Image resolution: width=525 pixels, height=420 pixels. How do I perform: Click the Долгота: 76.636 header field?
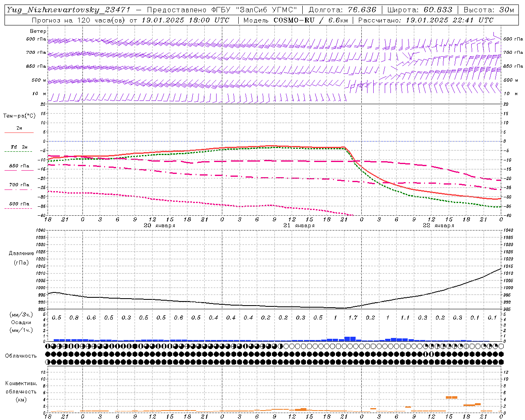342,10
